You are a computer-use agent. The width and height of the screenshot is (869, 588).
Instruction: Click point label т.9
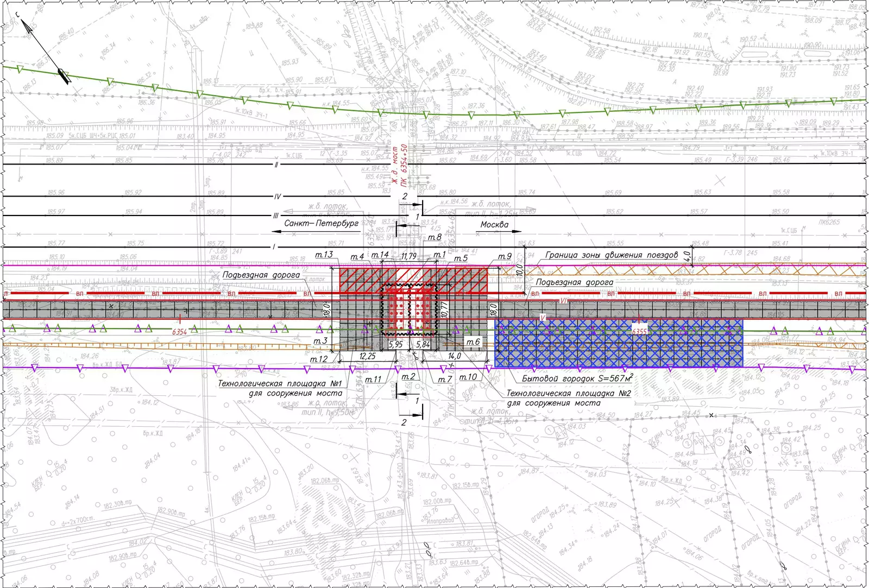tap(505, 256)
